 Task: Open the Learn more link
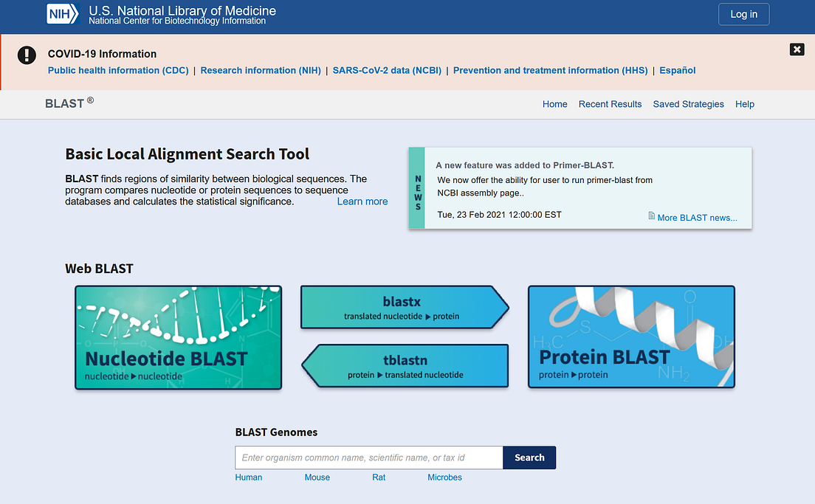(362, 201)
